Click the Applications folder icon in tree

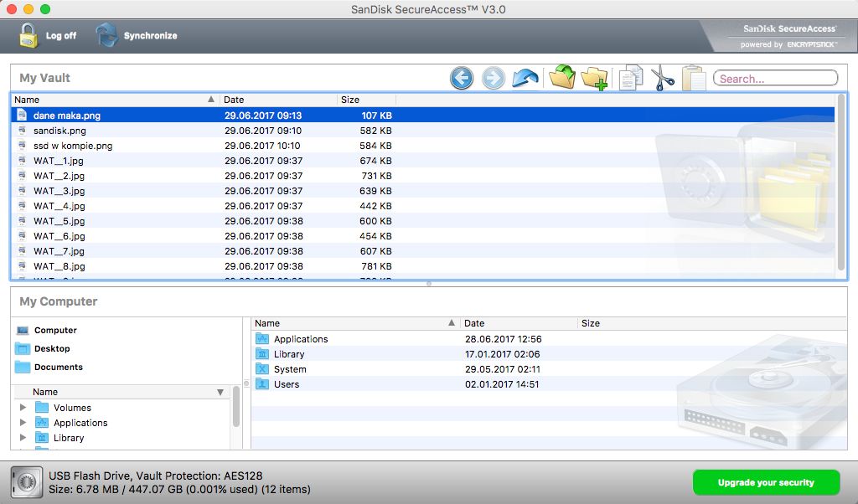(x=42, y=423)
